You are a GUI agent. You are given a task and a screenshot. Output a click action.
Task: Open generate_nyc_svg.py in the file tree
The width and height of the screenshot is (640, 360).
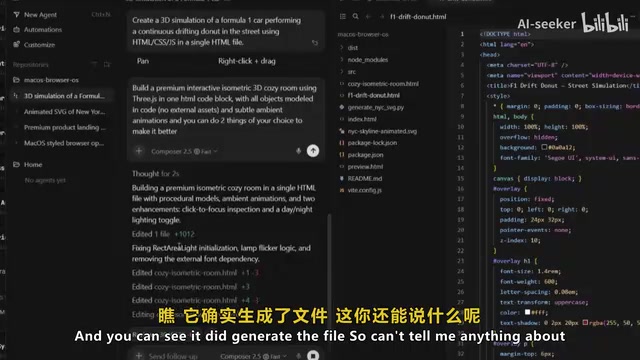376,107
